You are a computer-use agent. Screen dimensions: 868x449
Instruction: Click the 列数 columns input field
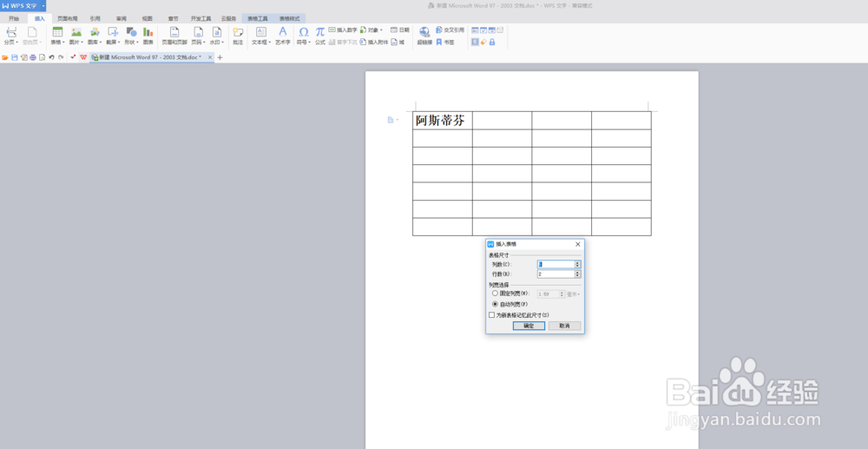556,264
